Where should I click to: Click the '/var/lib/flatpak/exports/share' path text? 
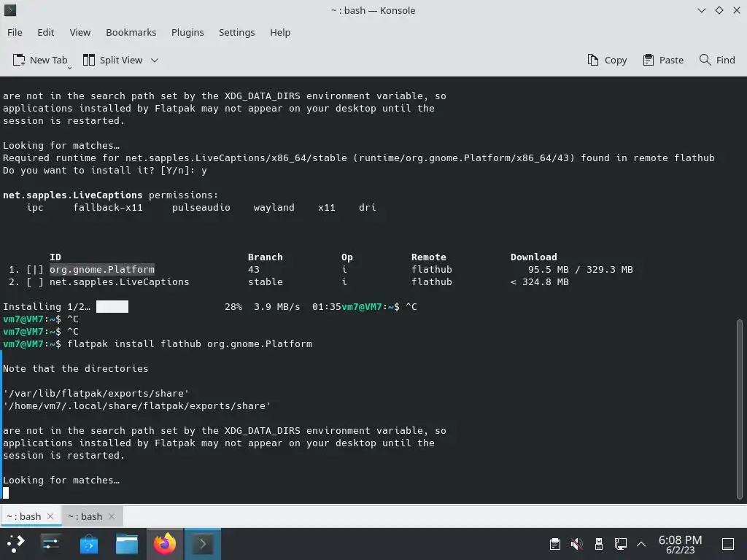pos(96,393)
